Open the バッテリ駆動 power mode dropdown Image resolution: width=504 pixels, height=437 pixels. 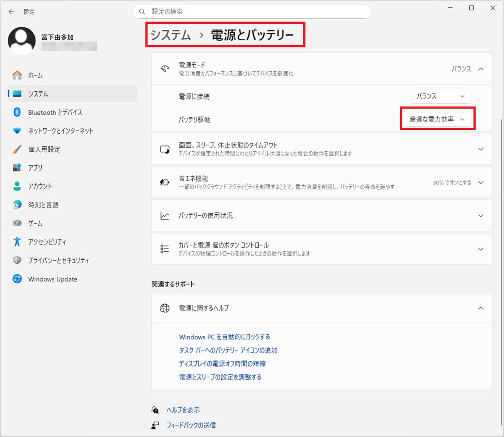click(437, 119)
